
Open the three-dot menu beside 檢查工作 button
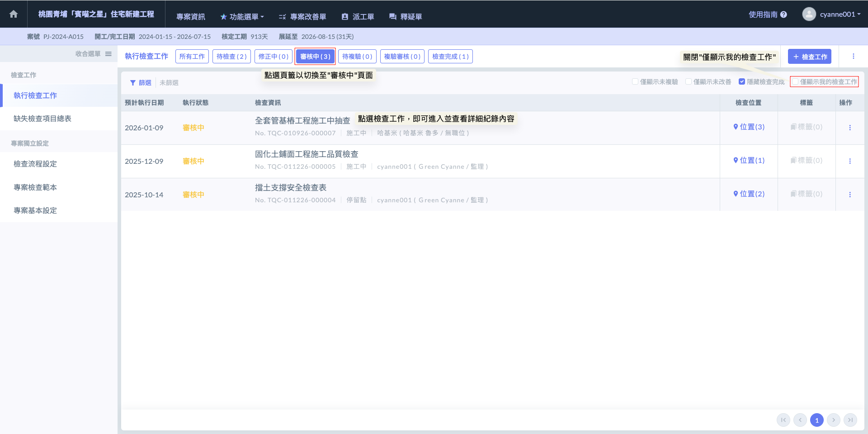pos(853,57)
